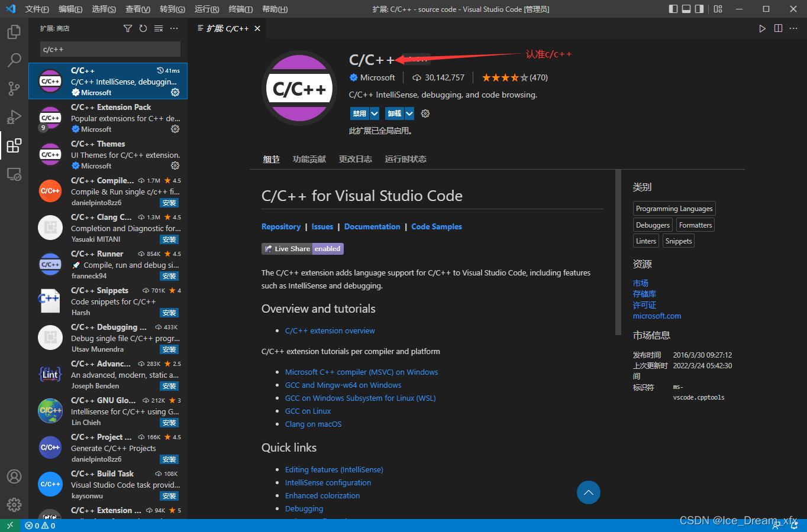Click the Debuggers category tag
Image resolution: width=807 pixels, height=532 pixels.
pyautogui.click(x=653, y=225)
